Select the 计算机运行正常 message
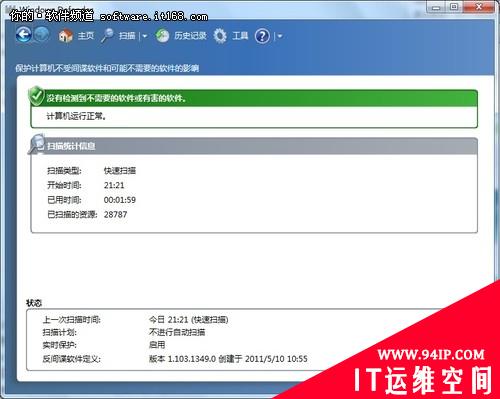This screenshot has height=399, width=500. [x=76, y=116]
